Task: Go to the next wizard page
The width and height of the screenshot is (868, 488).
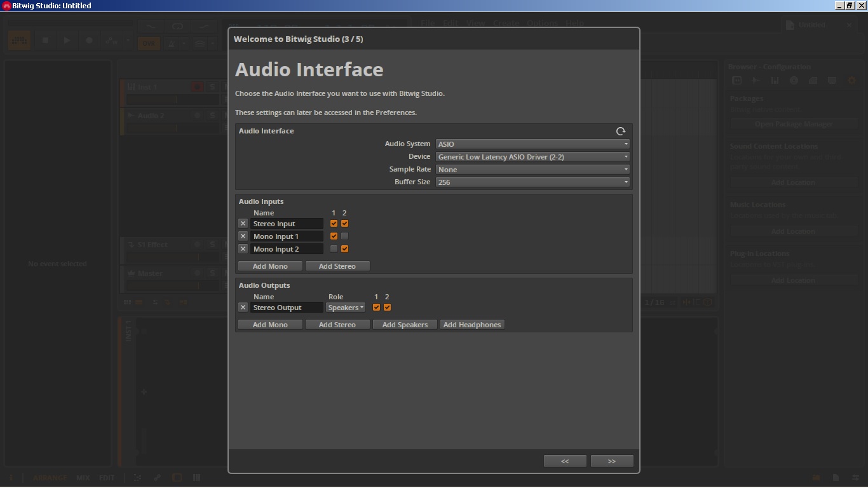Action: pos(611,461)
